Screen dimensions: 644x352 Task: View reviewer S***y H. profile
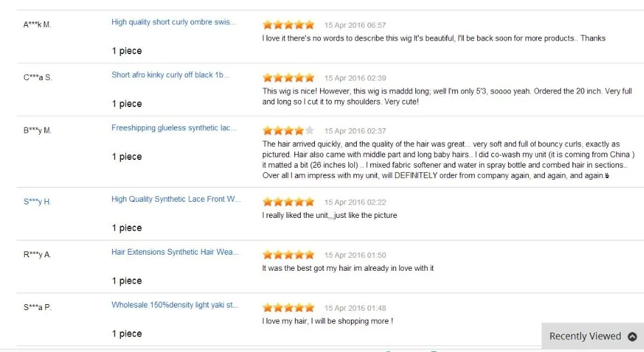[x=37, y=202]
